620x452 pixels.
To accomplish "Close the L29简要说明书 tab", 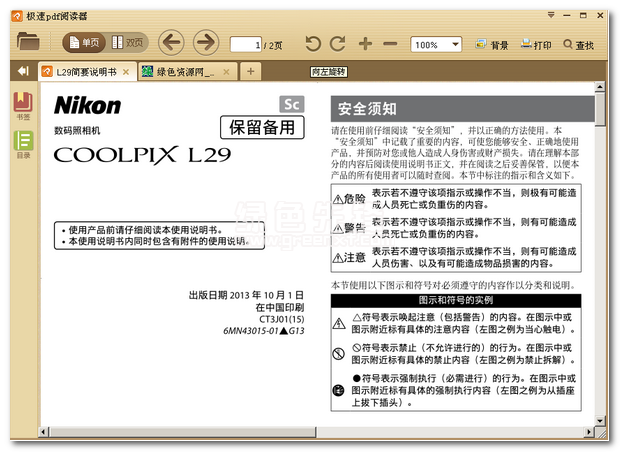I will click(126, 72).
